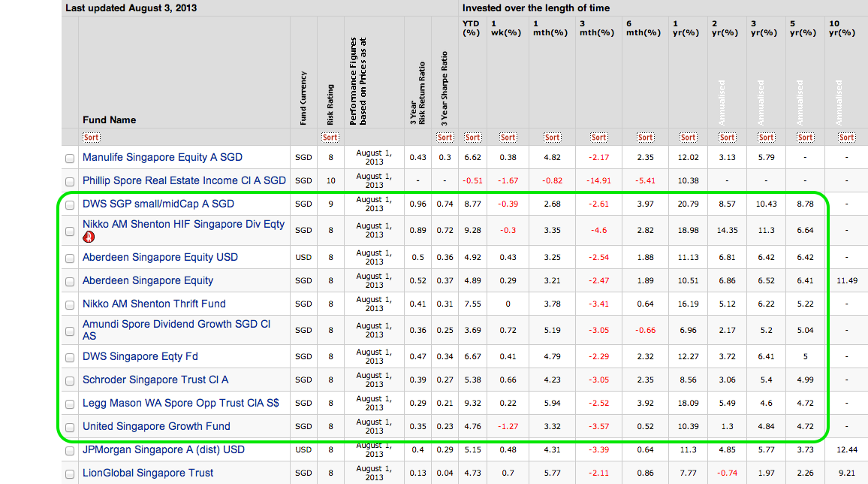Open Manulife Singapore Equity A SGD fund page
868x484 pixels.
point(162,157)
